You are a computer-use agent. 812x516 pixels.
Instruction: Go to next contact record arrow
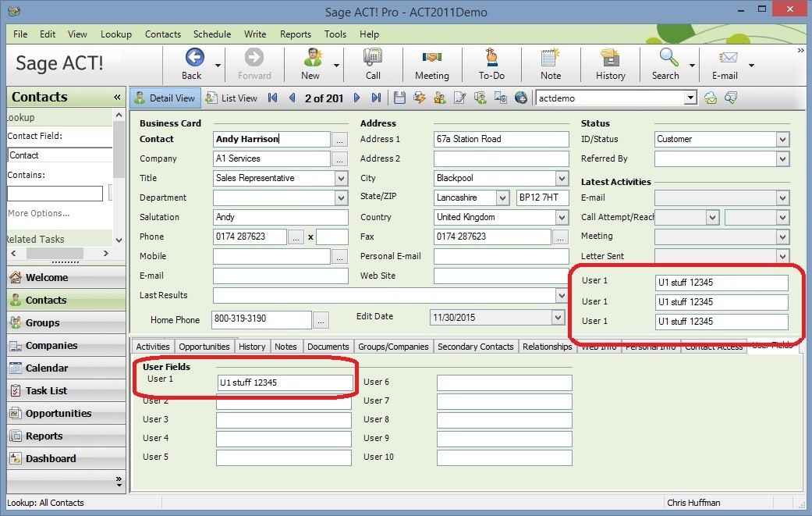(356, 98)
